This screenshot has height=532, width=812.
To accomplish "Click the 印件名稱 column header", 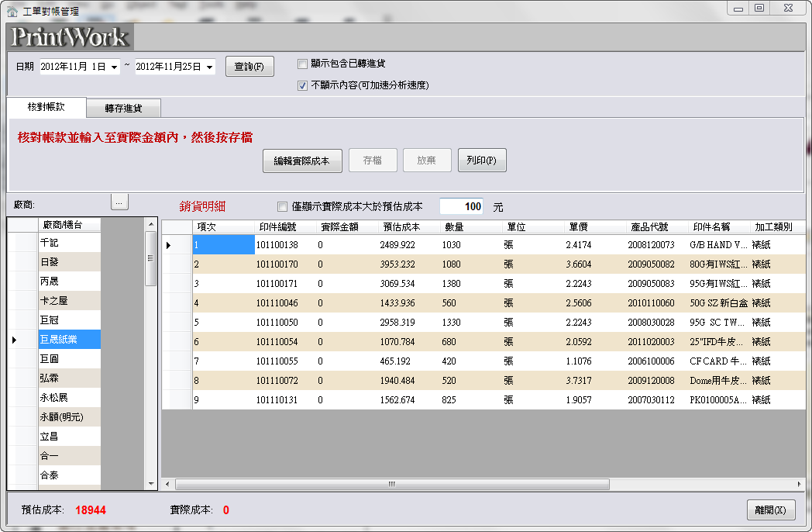I will [x=719, y=227].
